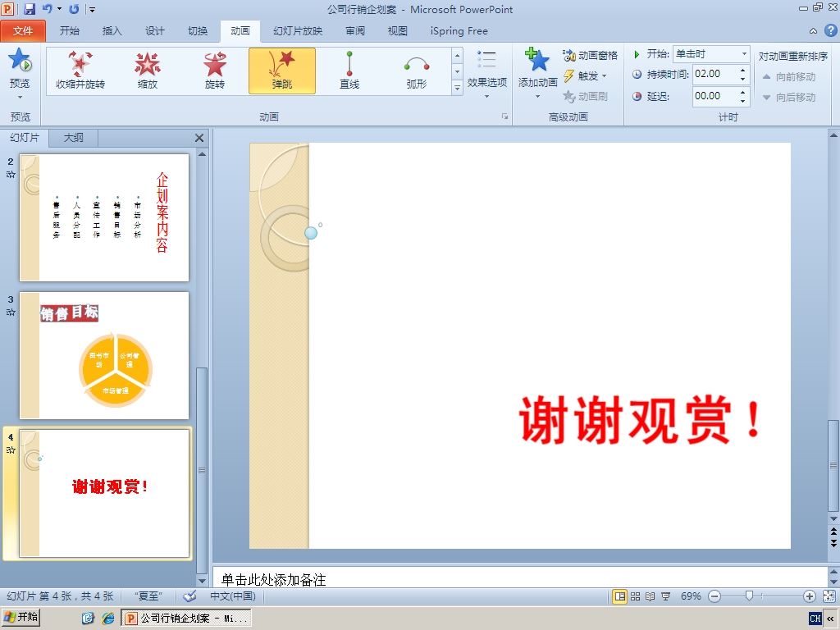Select the Spin (旋转) animation effect
Viewport: 840px width, 630px height.
coord(215,71)
